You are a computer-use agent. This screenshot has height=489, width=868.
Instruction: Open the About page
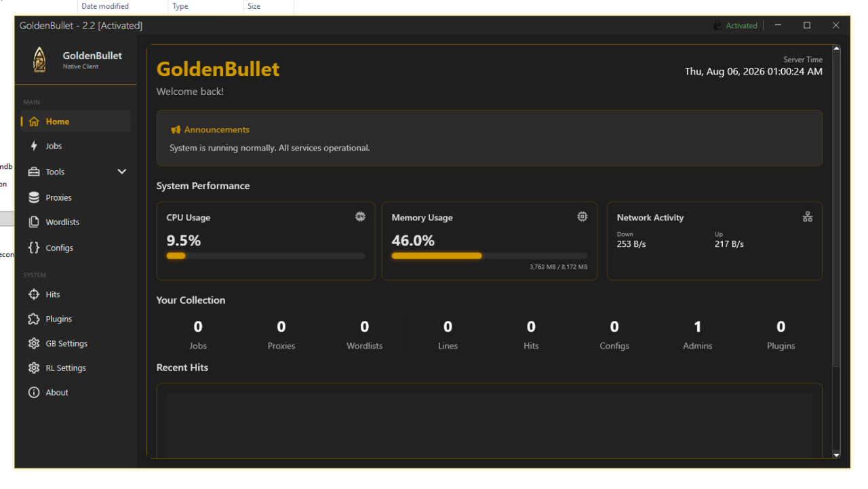point(76,392)
